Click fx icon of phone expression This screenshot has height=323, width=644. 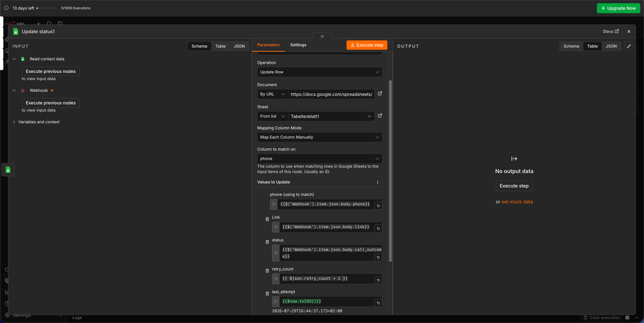coord(274,204)
